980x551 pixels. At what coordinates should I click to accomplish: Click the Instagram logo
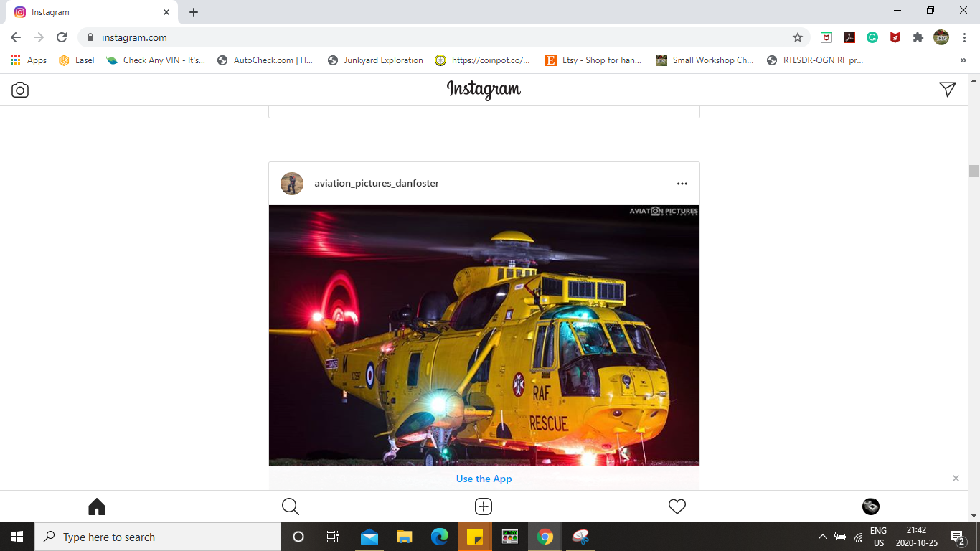[484, 90]
